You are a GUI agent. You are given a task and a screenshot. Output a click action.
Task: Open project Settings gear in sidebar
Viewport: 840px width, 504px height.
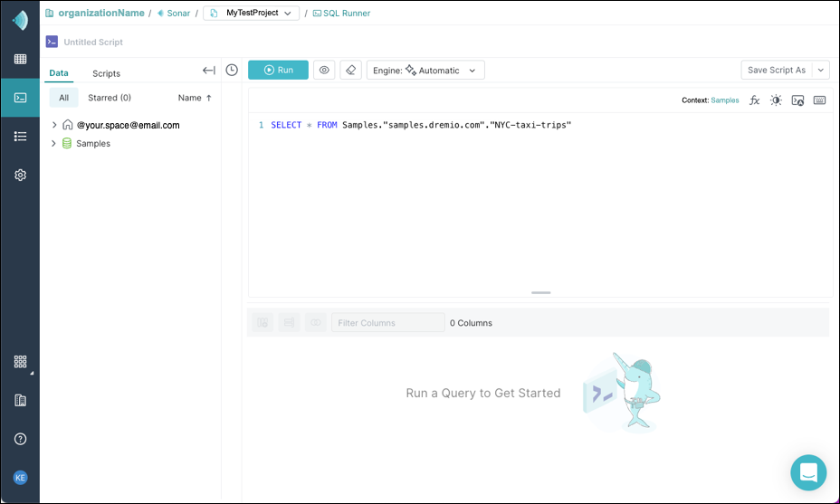pyautogui.click(x=20, y=176)
